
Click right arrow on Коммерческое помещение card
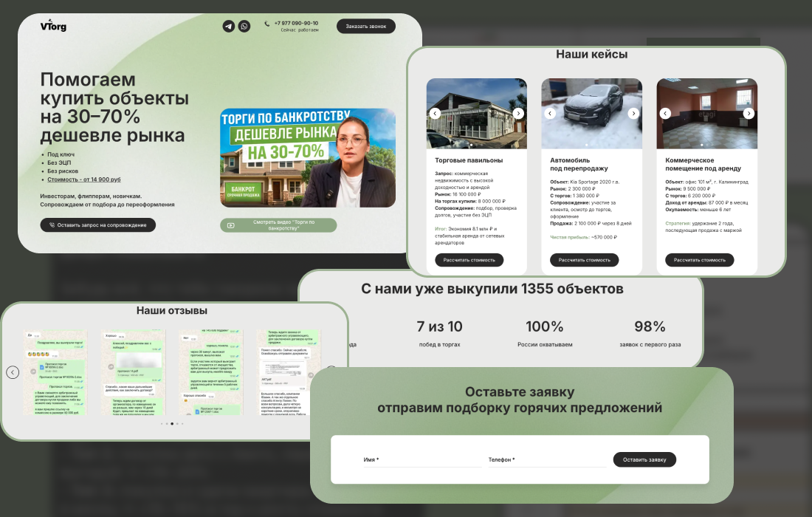coord(749,114)
